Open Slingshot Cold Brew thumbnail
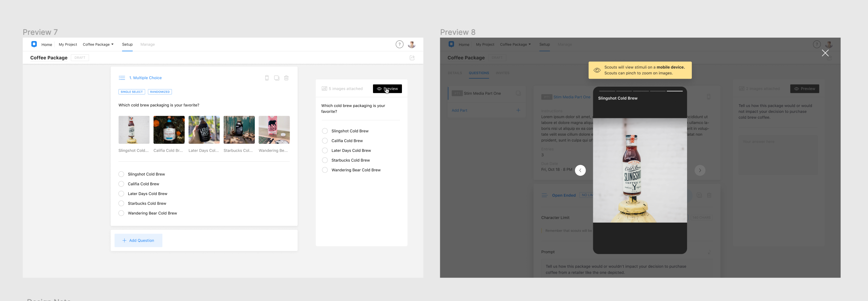Image resolution: width=868 pixels, height=301 pixels. [x=134, y=130]
